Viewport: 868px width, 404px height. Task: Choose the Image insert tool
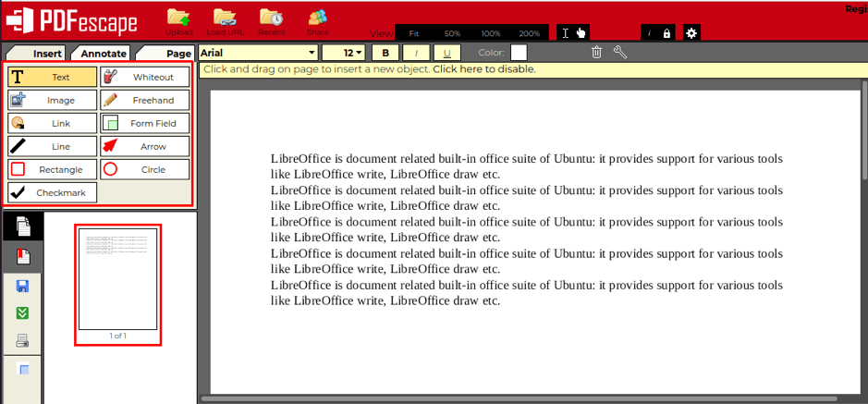pos(52,100)
